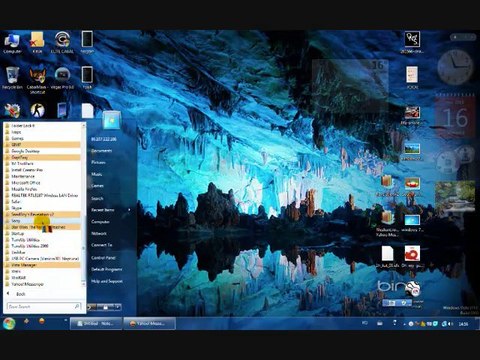
Task: Click the user picture atop Start menu
Action: (111, 120)
